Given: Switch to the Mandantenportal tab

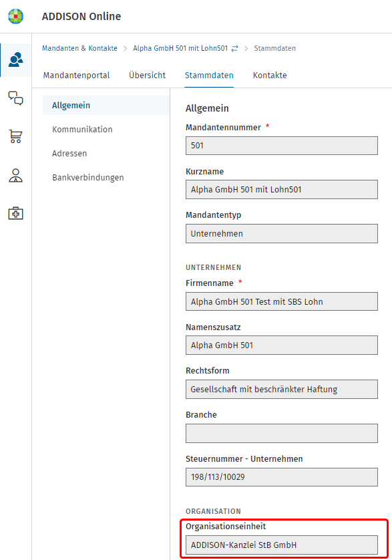Looking at the screenshot, I should click(x=76, y=76).
